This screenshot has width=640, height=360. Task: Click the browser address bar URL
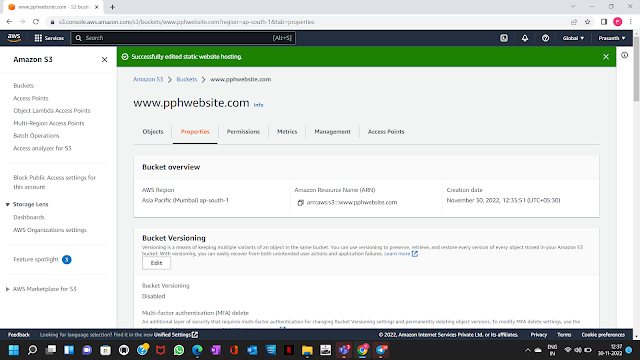click(186, 22)
